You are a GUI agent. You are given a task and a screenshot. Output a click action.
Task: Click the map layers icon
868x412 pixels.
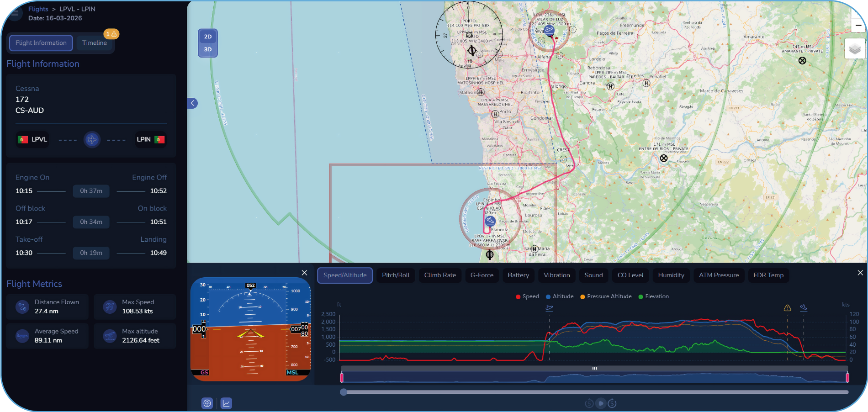point(854,49)
